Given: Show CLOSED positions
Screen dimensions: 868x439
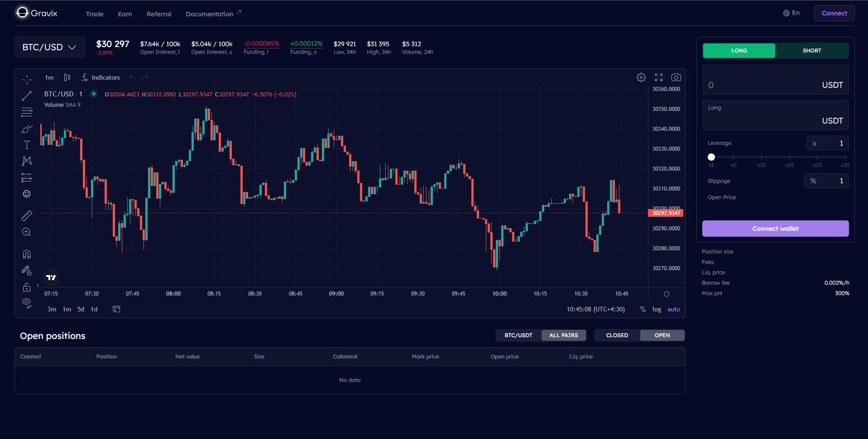Looking at the screenshot, I should click(x=617, y=335).
